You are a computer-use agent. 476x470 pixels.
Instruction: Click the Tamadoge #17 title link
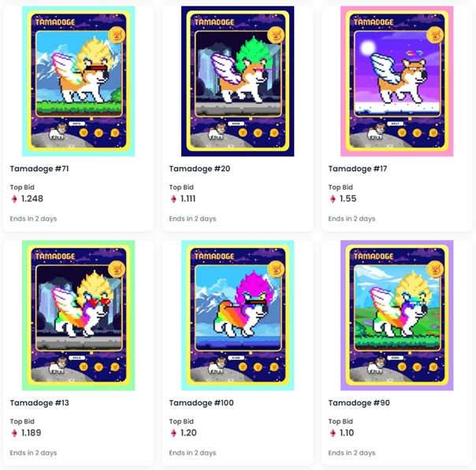click(x=358, y=168)
